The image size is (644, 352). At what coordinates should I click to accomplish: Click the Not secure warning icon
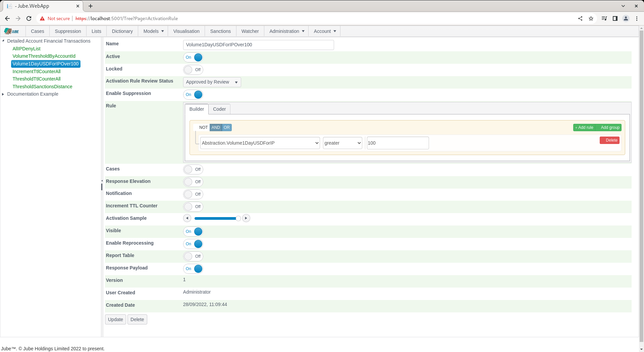pyautogui.click(x=42, y=18)
